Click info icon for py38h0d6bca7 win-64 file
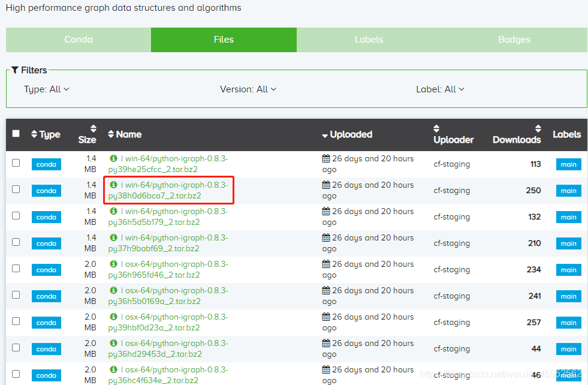This screenshot has width=588, height=385. coord(113,185)
